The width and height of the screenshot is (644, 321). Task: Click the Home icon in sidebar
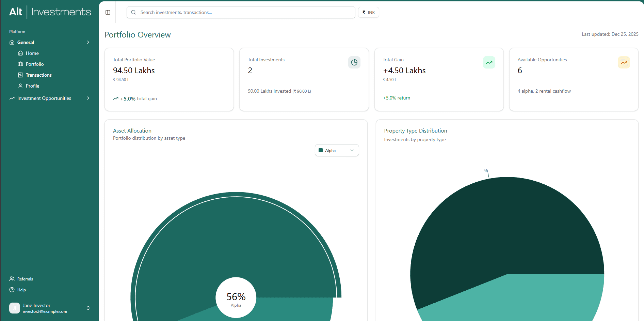point(20,53)
